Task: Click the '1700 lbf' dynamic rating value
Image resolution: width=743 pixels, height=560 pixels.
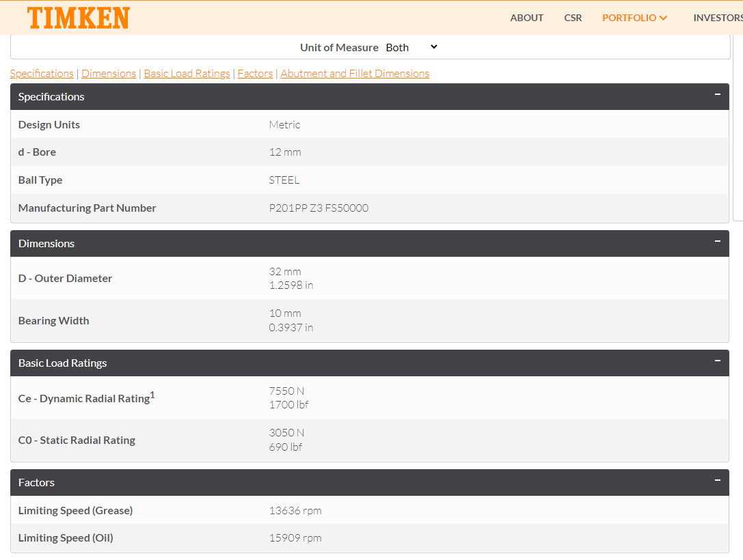Action: [288, 405]
